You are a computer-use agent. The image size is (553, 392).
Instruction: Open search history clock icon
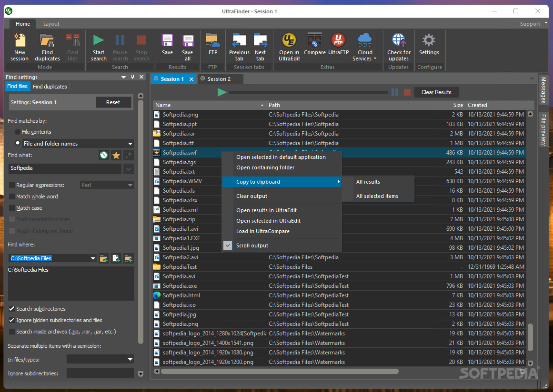(103, 155)
